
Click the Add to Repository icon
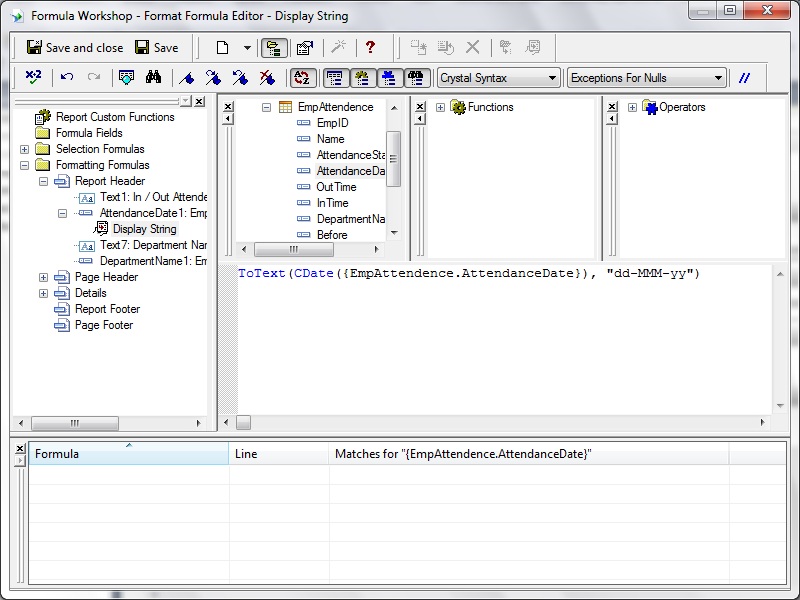533,47
